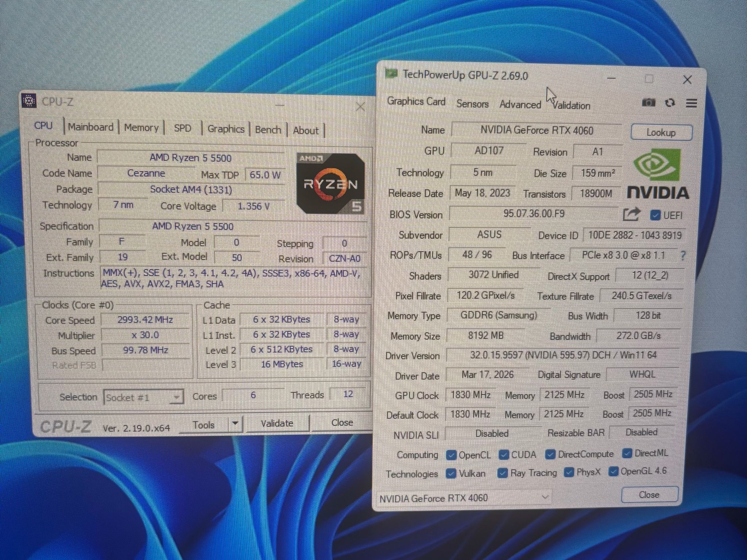Screen dimensions: 747x560
Task: Toggle the Ray Tracing checkbox
Action: (x=503, y=473)
